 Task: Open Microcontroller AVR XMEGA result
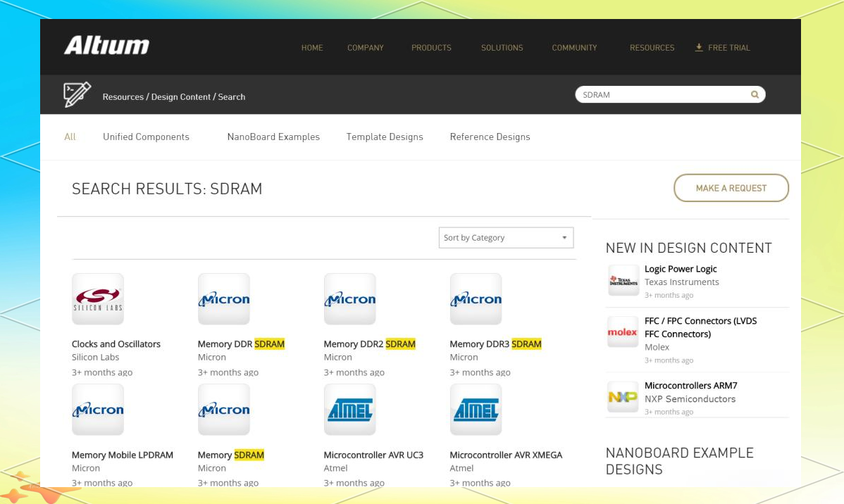click(505, 455)
